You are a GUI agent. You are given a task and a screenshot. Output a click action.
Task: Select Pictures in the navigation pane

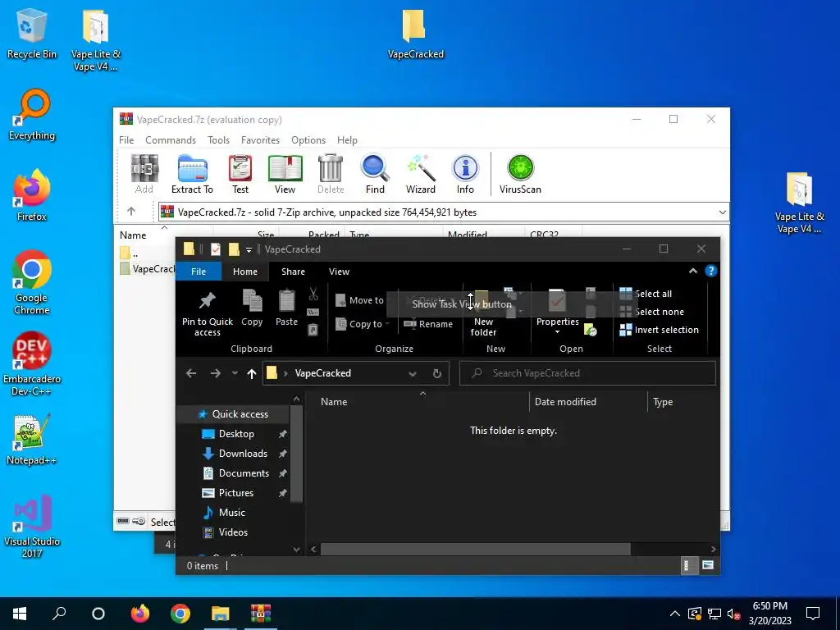(x=235, y=493)
